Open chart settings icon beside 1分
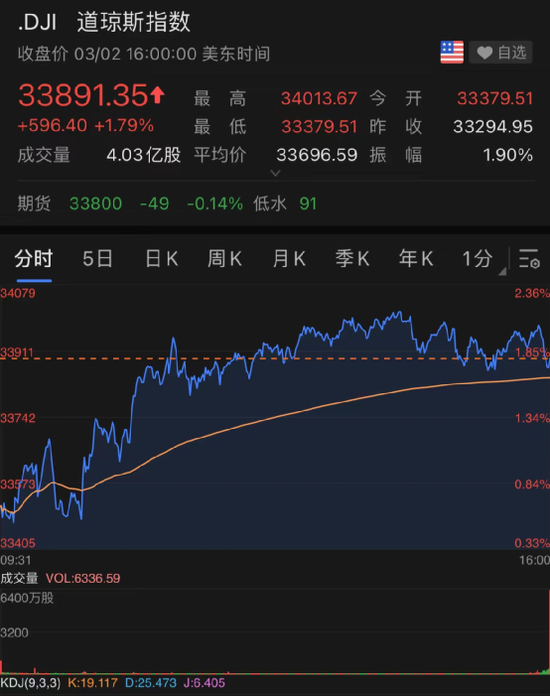 coord(529,258)
